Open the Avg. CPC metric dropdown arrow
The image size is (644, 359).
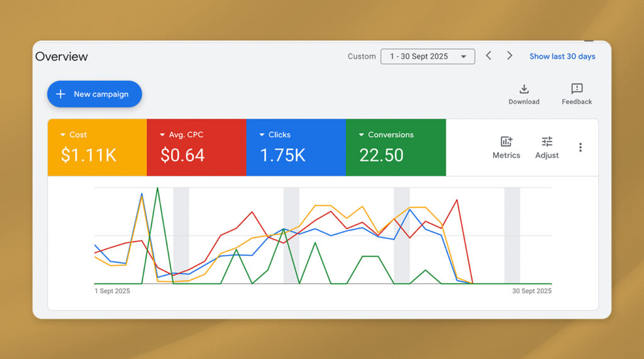coord(163,135)
